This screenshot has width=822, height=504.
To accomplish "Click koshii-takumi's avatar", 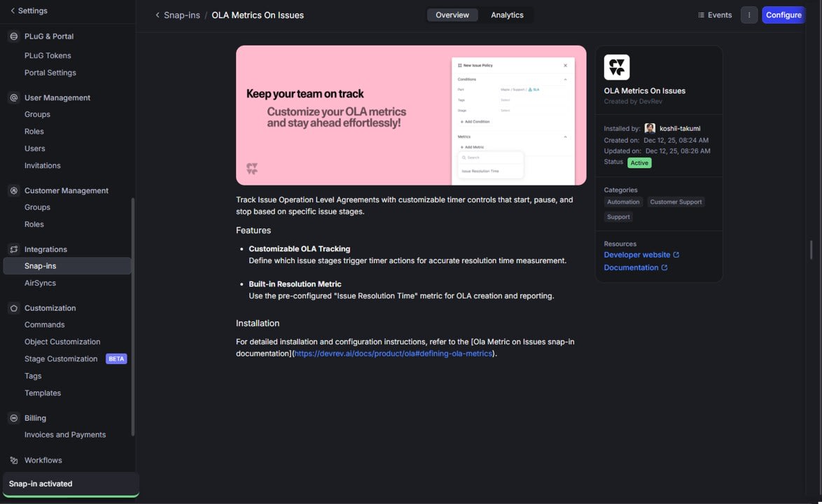I will (650, 128).
